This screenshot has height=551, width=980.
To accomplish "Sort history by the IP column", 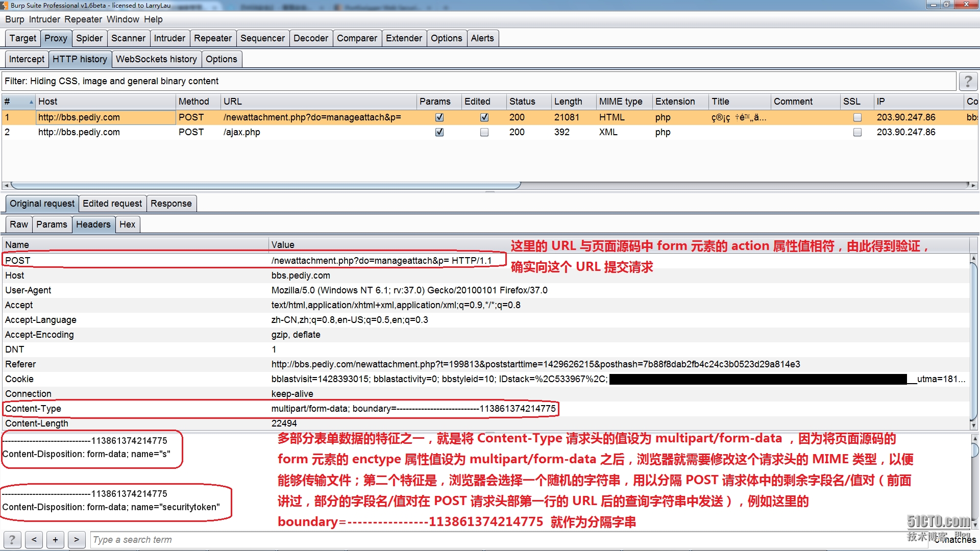I will click(919, 102).
